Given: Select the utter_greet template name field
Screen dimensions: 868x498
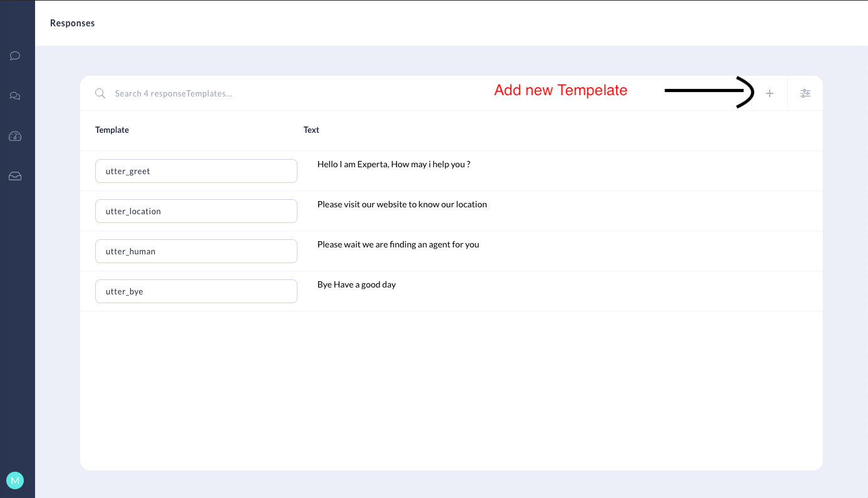Looking at the screenshot, I should (196, 171).
